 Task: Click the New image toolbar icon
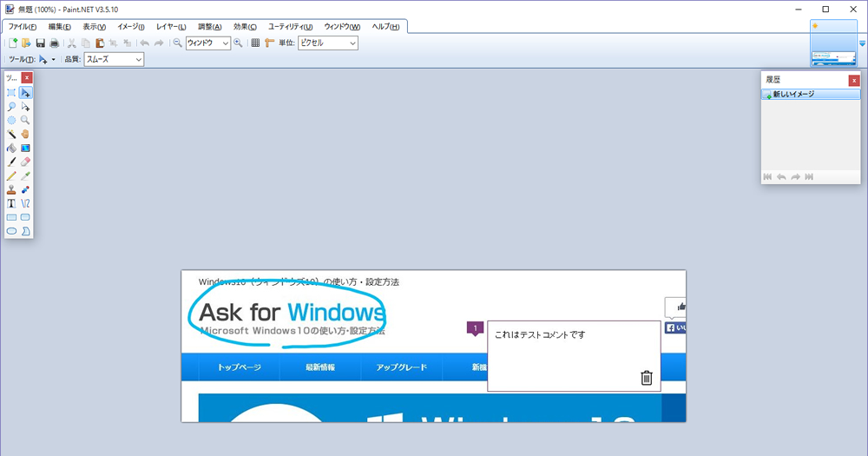(x=13, y=43)
